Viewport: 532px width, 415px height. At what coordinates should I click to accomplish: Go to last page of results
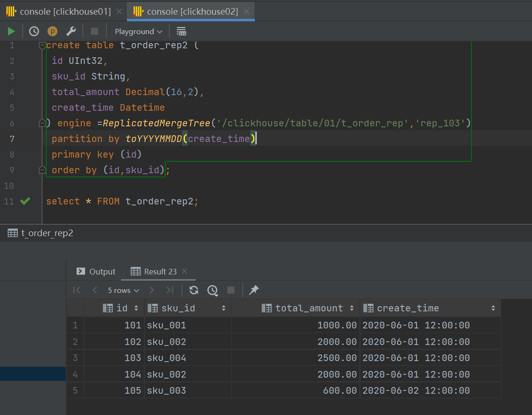pos(170,290)
